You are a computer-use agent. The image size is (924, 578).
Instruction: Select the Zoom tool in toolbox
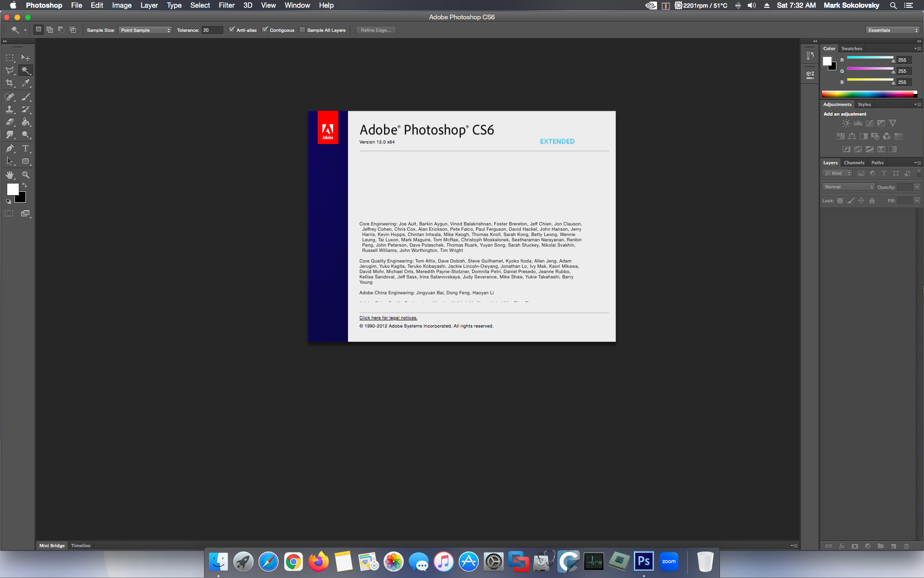tap(26, 175)
